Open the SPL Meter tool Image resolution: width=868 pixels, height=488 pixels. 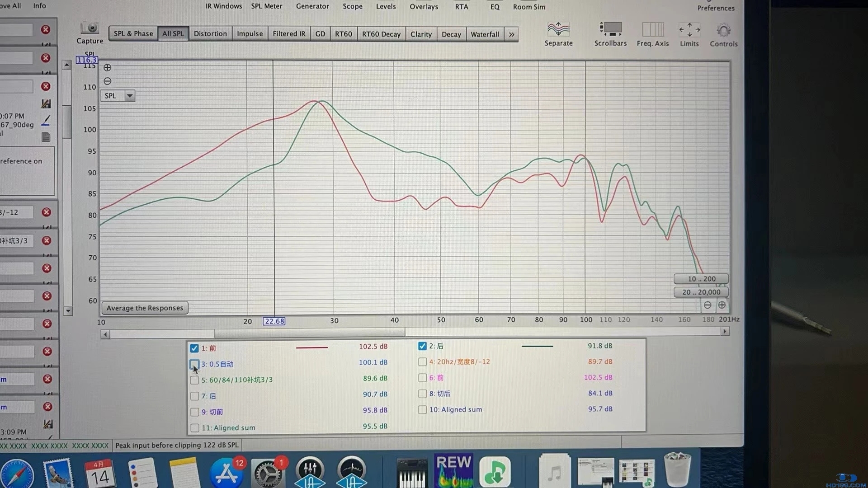pos(267,6)
